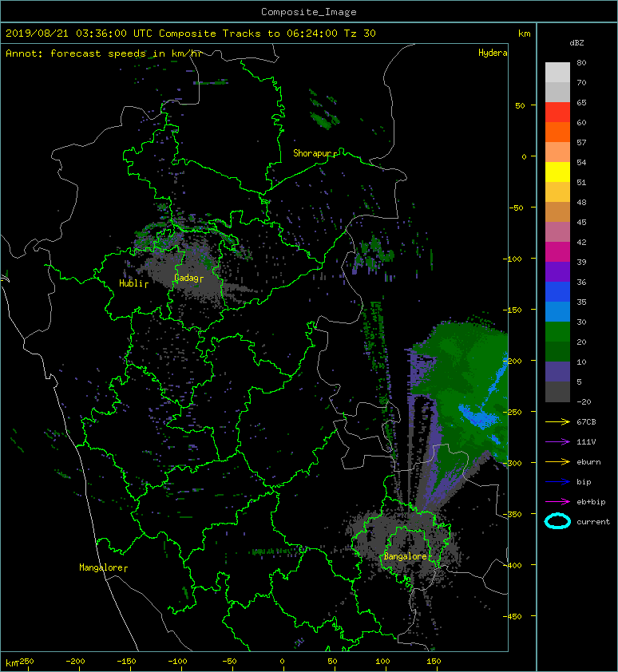Click the Hubli city label
This screenshot has width=618, height=672.
[x=131, y=283]
